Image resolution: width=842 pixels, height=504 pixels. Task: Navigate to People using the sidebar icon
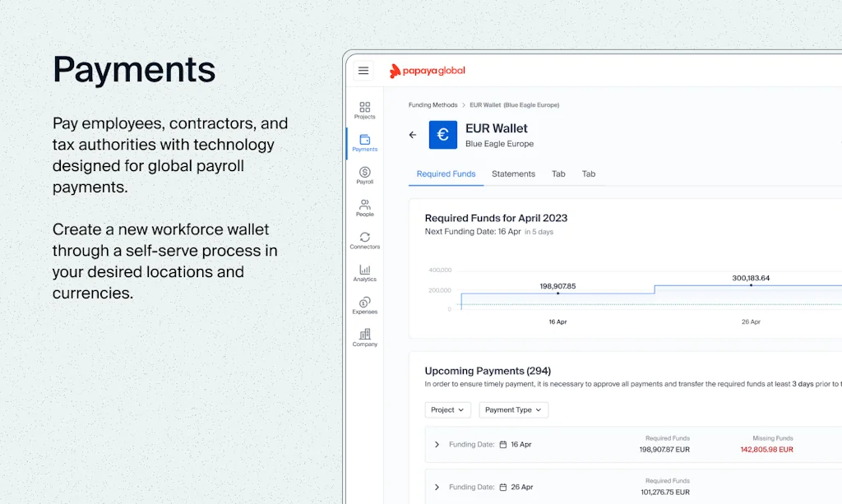(x=363, y=207)
